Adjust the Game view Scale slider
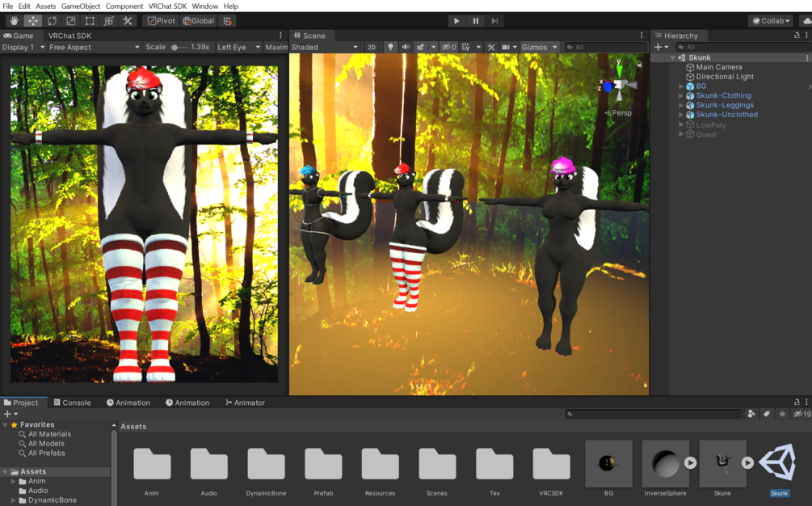 tap(177, 47)
